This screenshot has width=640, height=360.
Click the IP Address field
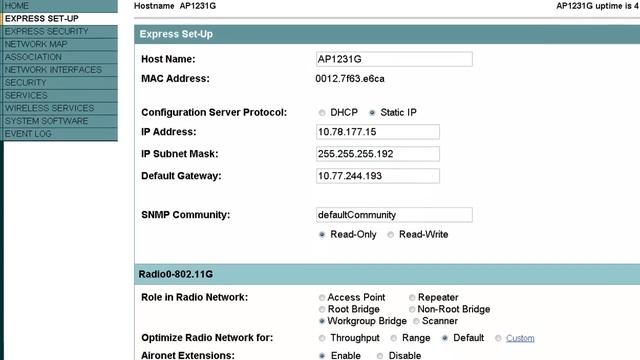point(378,132)
